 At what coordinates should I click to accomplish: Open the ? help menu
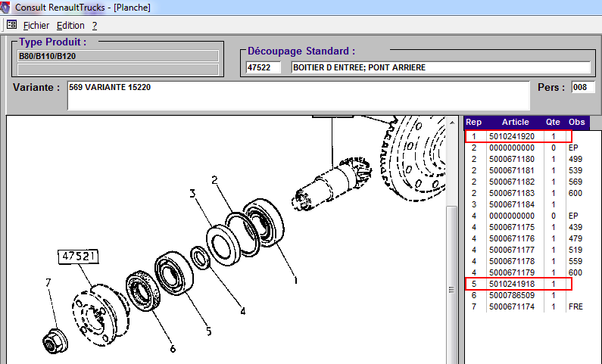(95, 25)
